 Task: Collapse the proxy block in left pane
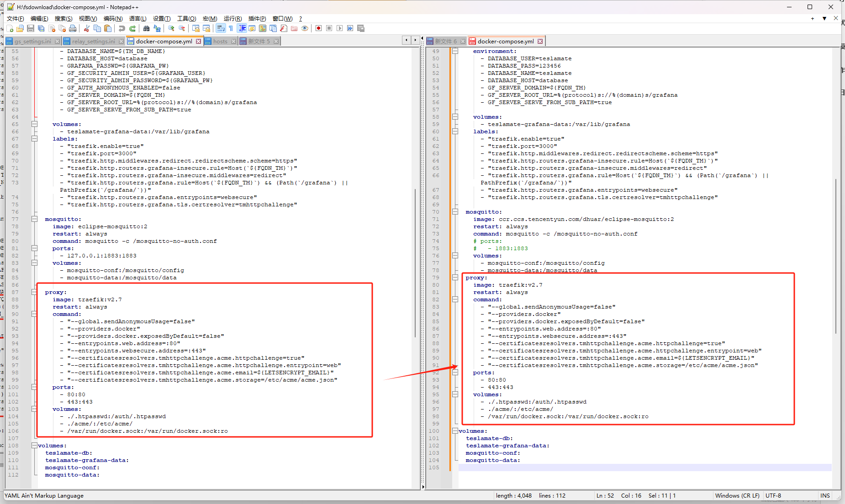[x=34, y=292]
